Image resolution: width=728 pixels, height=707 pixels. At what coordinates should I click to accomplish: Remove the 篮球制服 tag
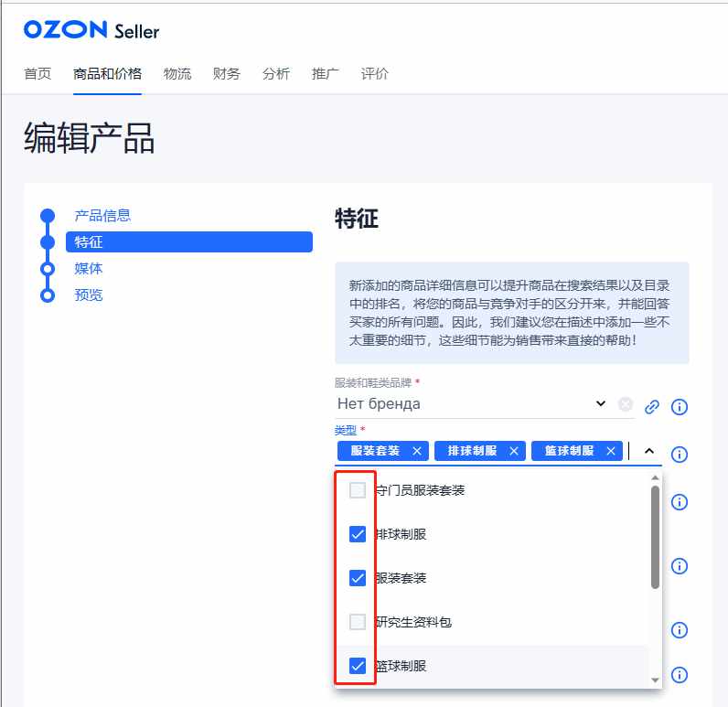tap(611, 451)
